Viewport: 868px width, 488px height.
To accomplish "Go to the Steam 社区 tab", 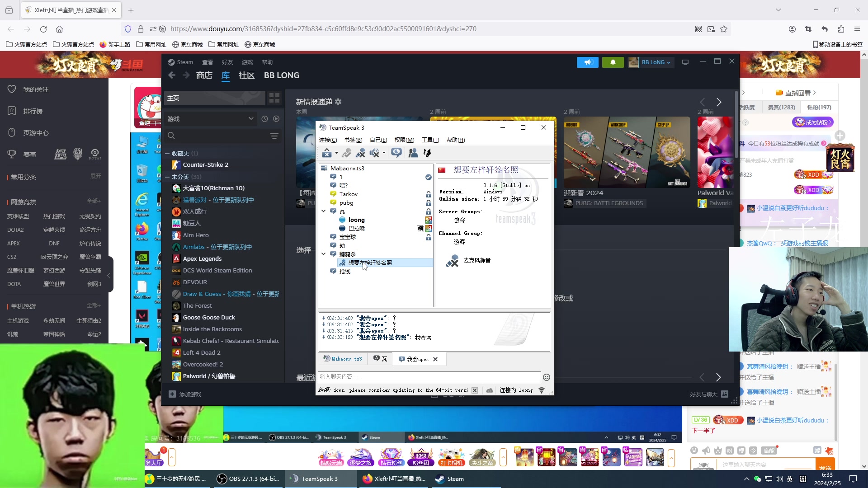I will [246, 75].
